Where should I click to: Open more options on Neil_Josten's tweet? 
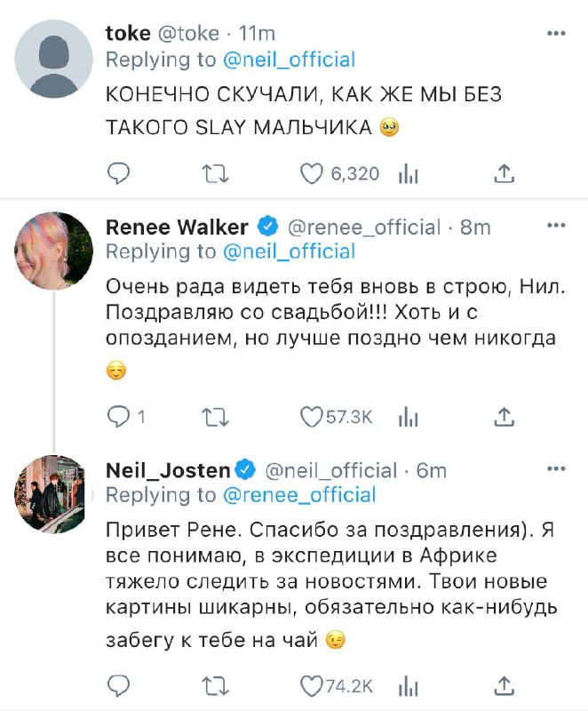(x=556, y=468)
